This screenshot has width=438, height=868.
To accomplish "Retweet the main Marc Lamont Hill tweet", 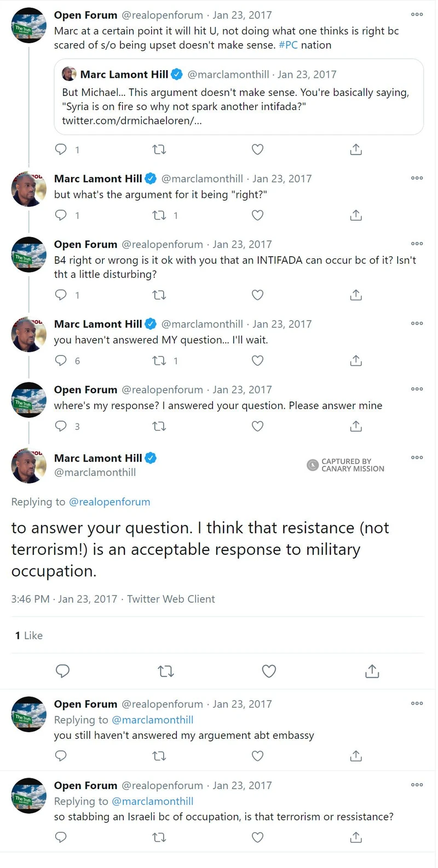I will (166, 671).
